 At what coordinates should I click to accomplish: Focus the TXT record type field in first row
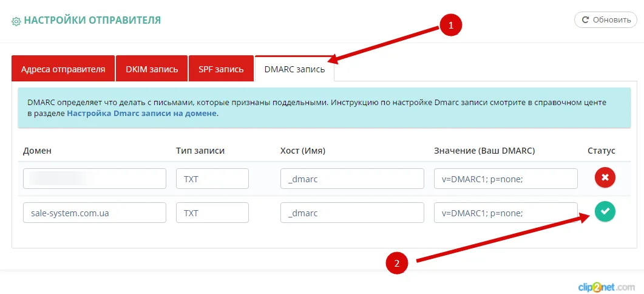[212, 179]
